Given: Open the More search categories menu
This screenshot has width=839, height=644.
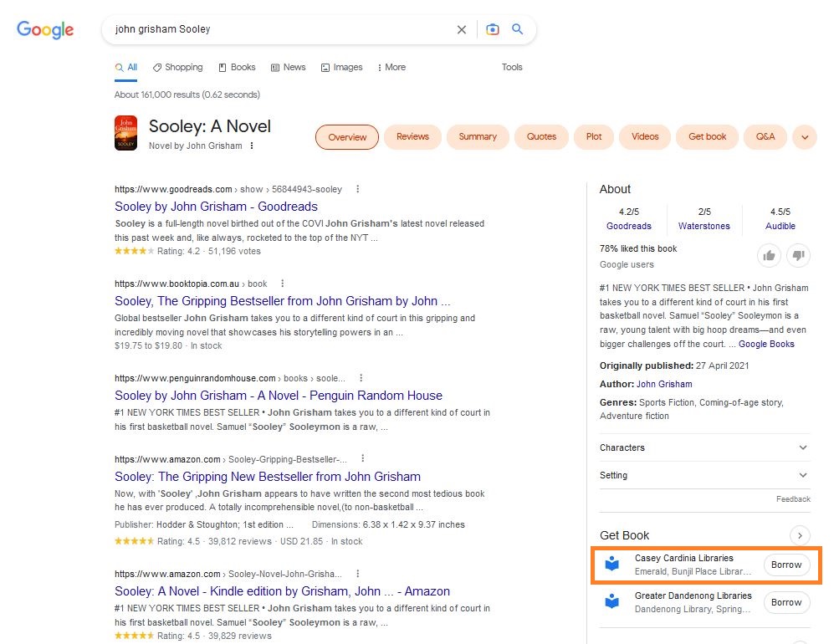Looking at the screenshot, I should pyautogui.click(x=391, y=68).
